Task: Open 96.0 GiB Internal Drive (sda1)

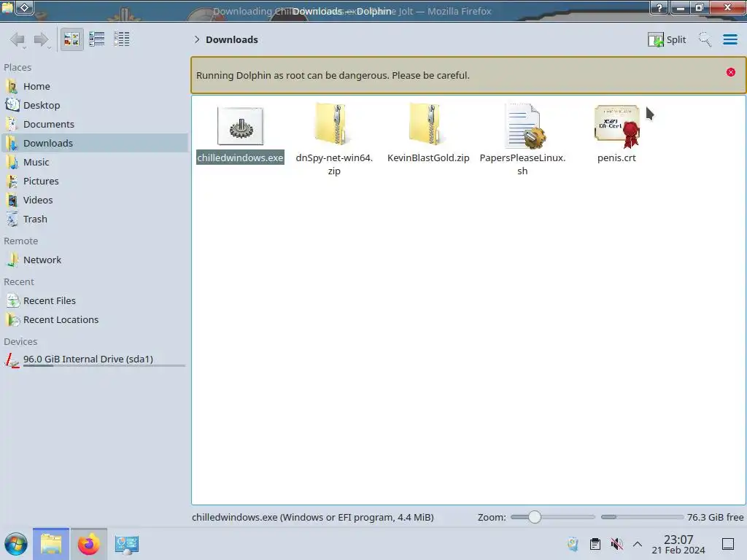Action: click(94, 360)
